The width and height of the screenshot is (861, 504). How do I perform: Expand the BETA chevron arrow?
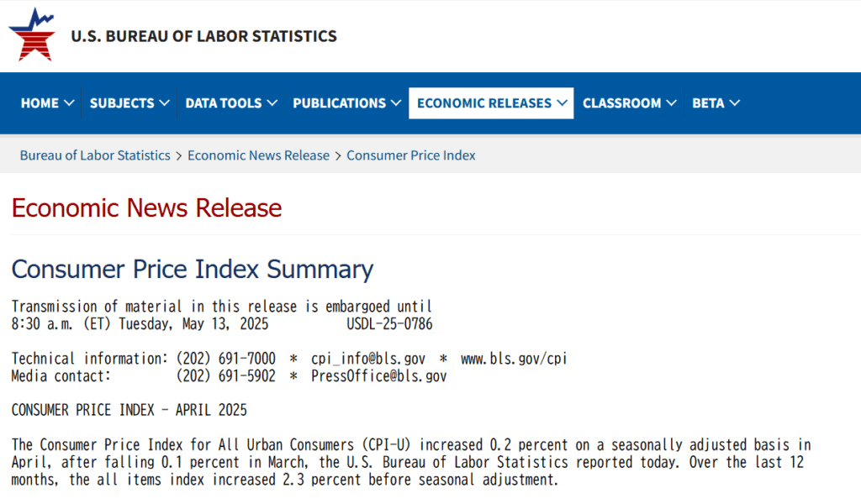(x=735, y=103)
